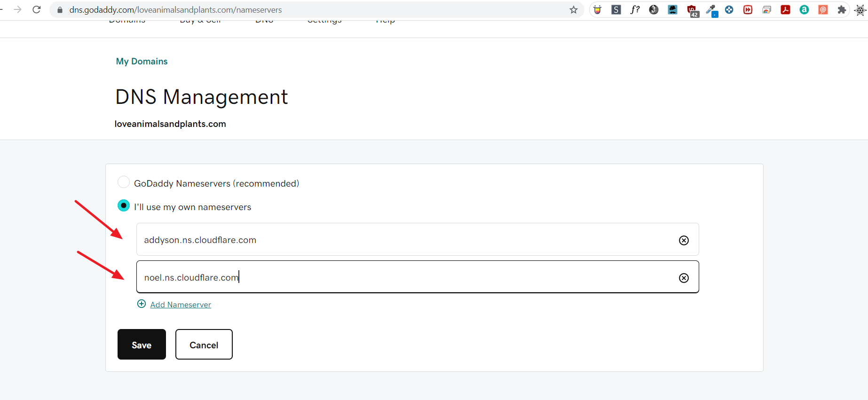Screen dimensions: 868x400
Task: Open the smiling cup extension
Action: 597,10
